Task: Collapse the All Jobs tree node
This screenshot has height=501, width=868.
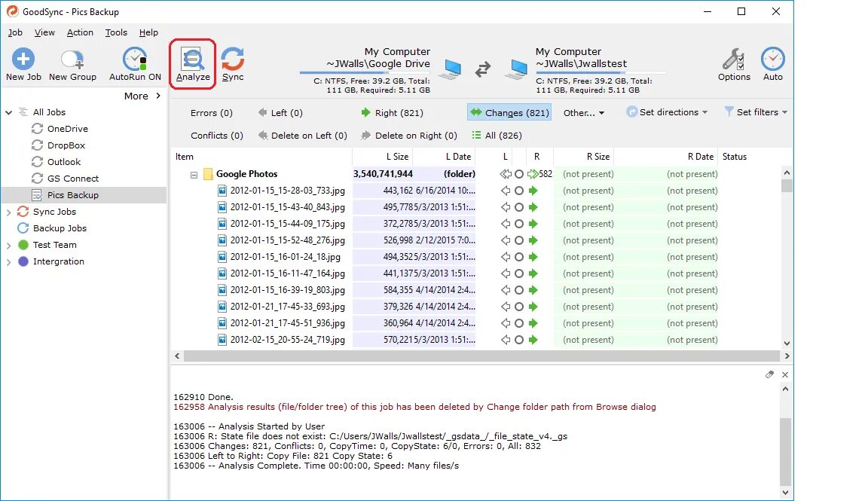Action: point(9,112)
